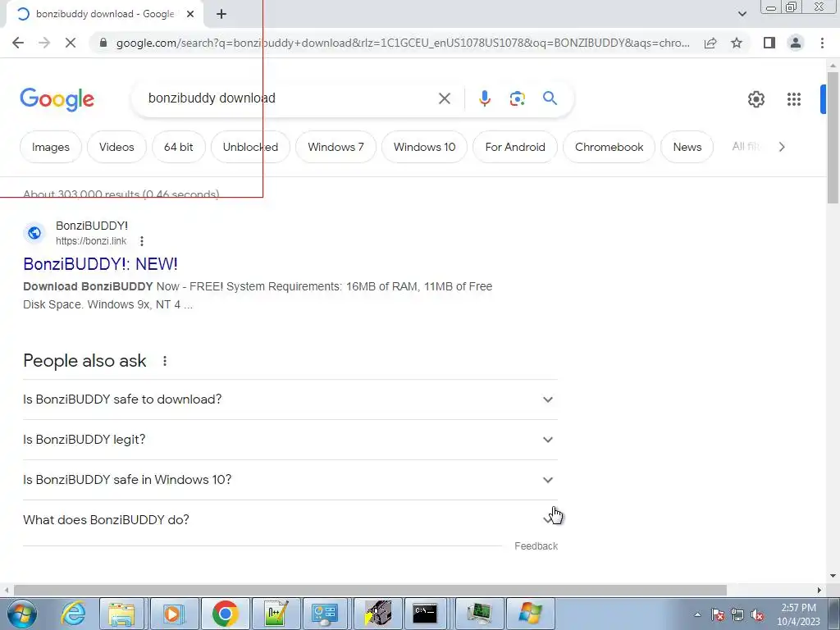Stop loading the page
Screen dimensions: 840x630
point(71,43)
